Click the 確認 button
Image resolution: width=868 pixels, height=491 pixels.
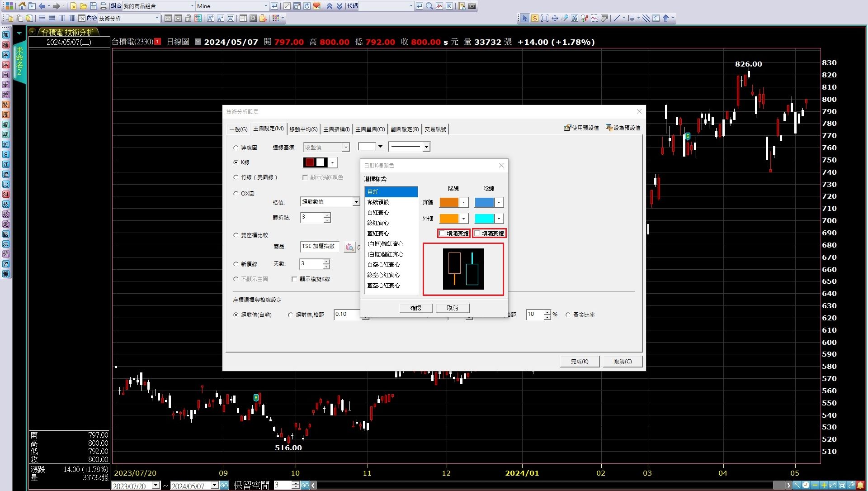click(416, 308)
